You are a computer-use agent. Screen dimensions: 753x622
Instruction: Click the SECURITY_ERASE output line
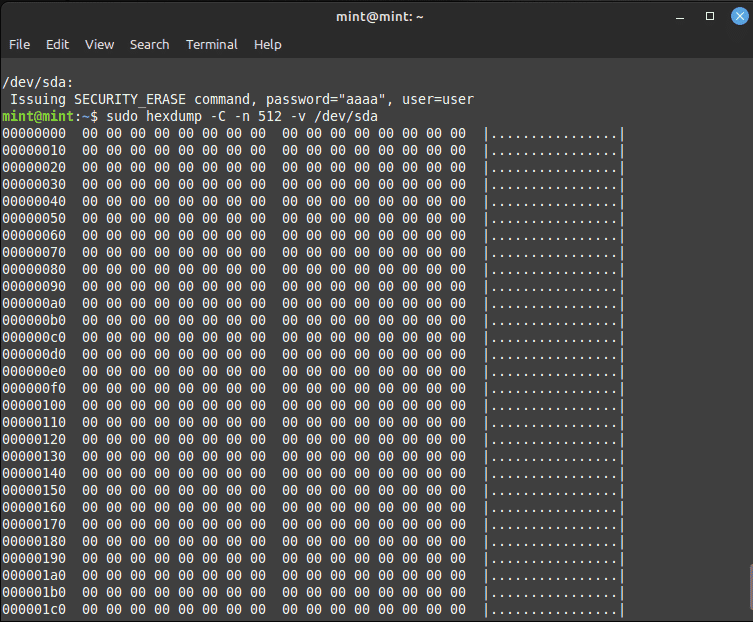[x=242, y=99]
